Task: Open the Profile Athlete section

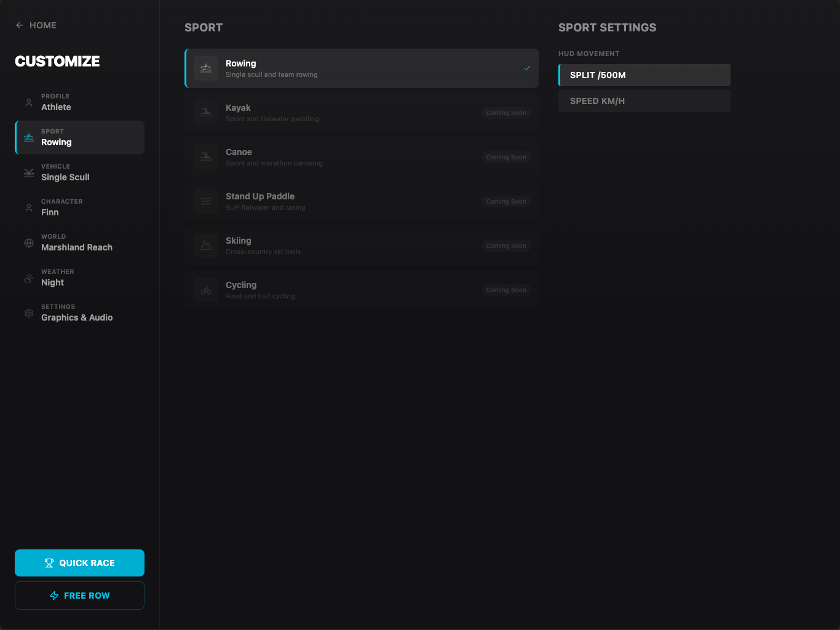Action: coord(80,102)
